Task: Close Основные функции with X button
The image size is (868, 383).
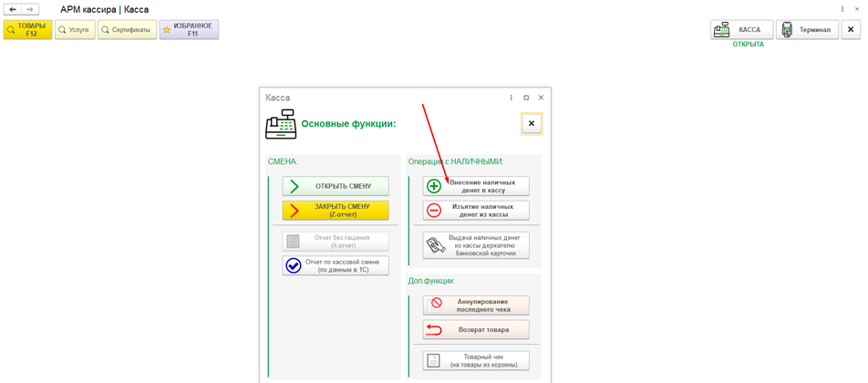Action: coord(532,123)
